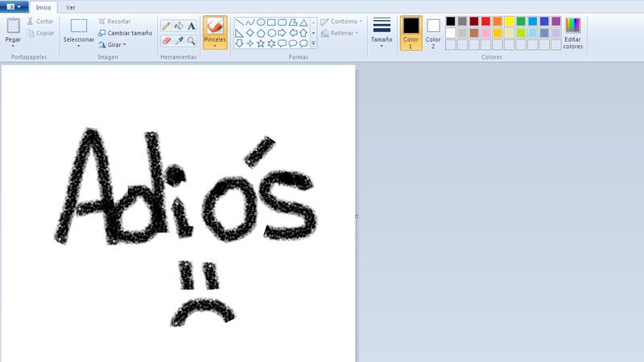
Task: Select the Magnifier zoom tool
Action: 192,40
